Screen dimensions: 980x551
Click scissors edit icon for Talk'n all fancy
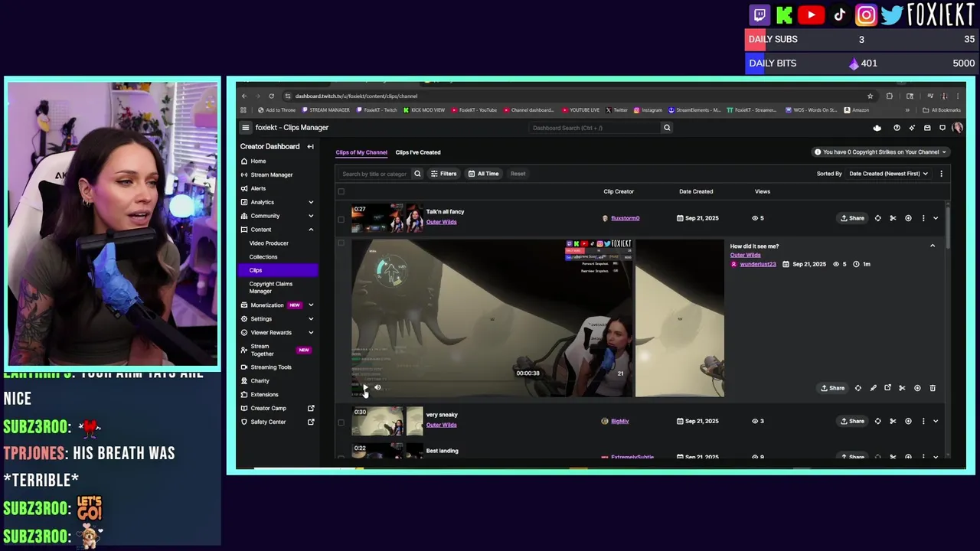[x=893, y=218]
